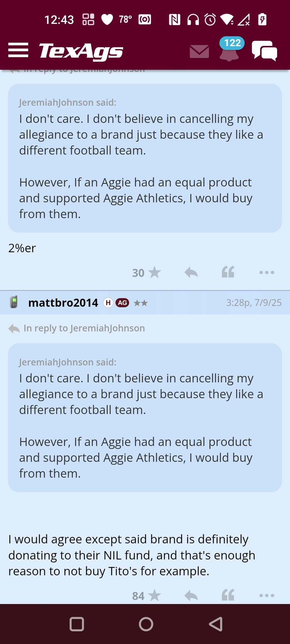Open more options for the 2%er post
The image size is (290, 644).
pos(267,273)
